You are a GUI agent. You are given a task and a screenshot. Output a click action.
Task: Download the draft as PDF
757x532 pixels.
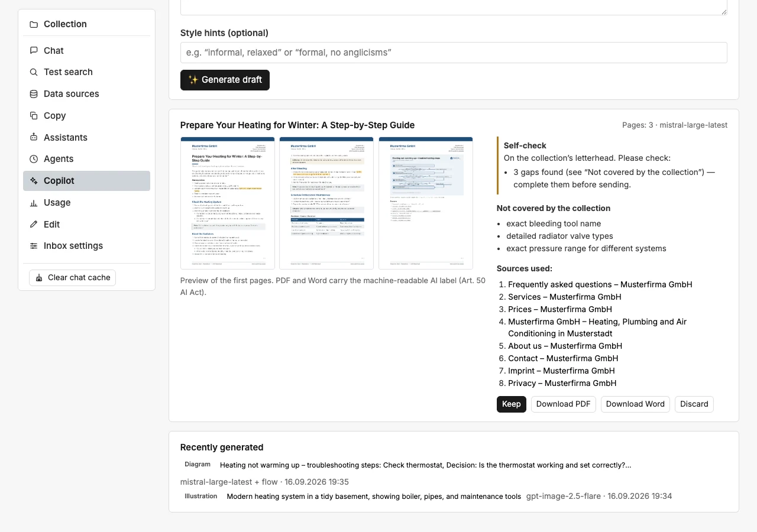[564, 404]
